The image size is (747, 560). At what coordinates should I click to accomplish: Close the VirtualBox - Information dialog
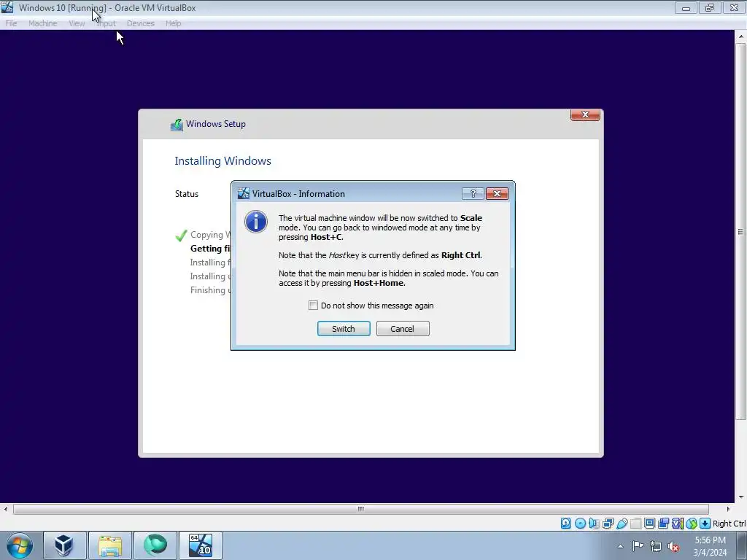497,193
